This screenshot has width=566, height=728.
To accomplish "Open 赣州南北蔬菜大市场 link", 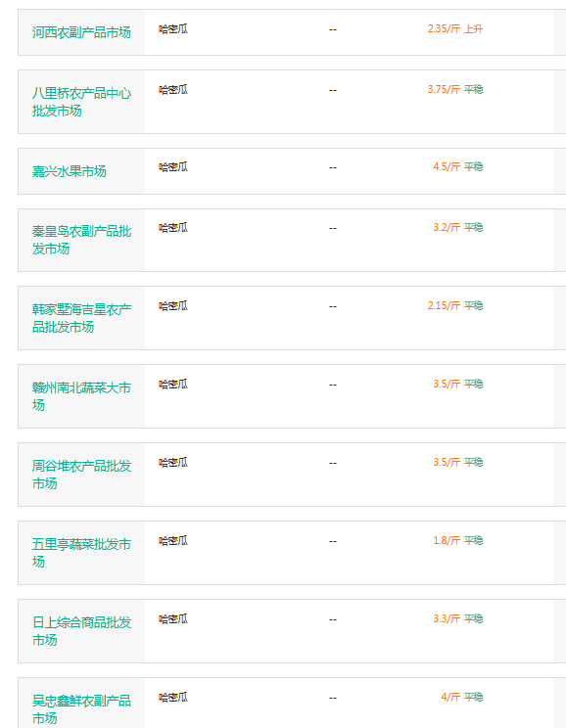I will click(81, 396).
